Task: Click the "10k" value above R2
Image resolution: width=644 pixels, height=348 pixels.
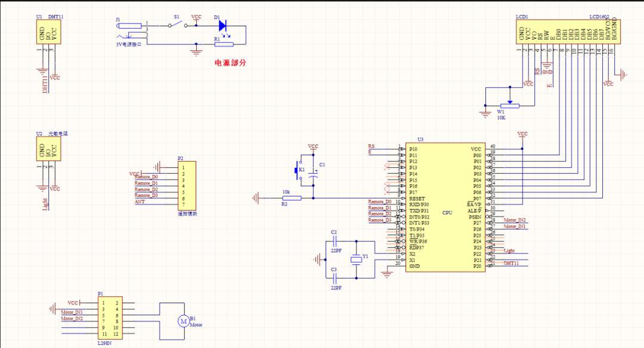Action: click(x=286, y=192)
